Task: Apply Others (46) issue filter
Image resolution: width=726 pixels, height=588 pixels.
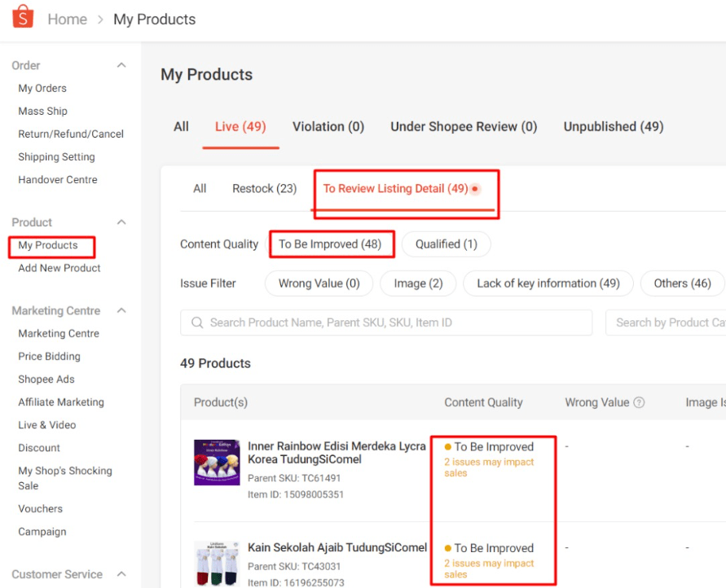Action: (682, 283)
